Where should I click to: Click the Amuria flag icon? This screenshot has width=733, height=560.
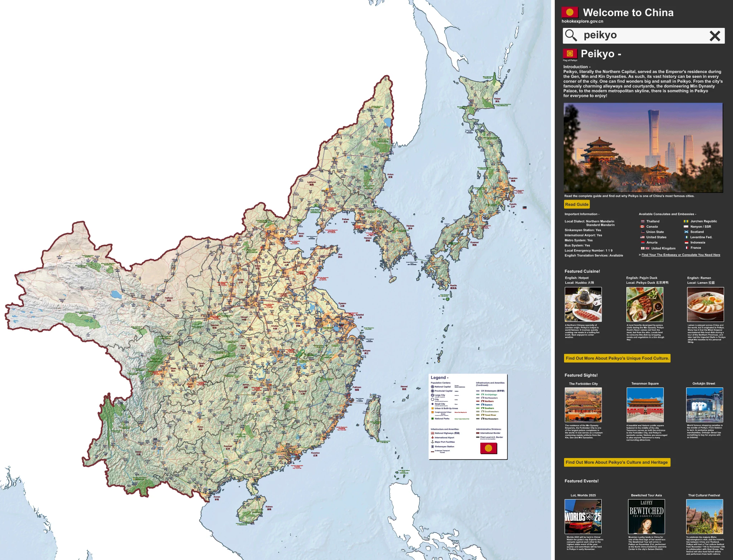(x=642, y=243)
